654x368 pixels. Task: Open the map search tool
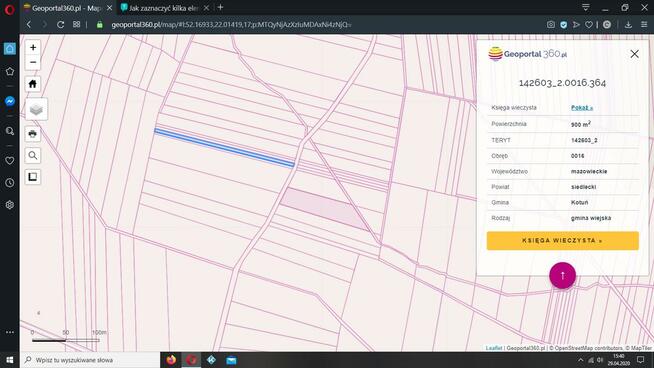[33, 156]
